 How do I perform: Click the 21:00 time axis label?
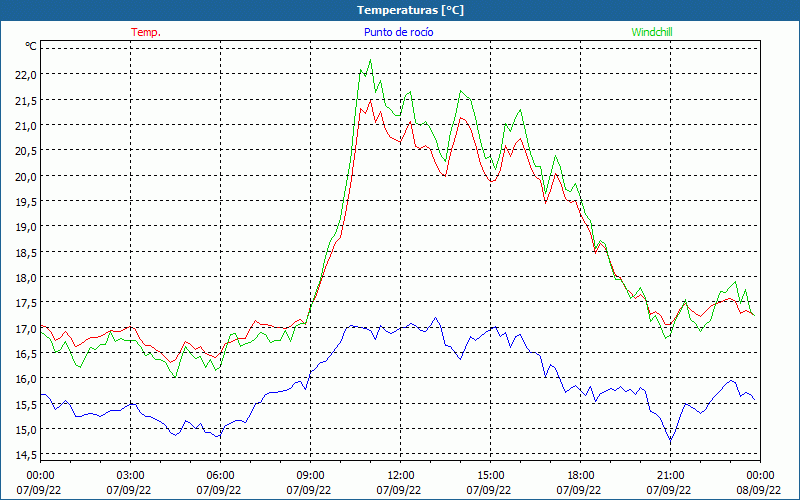[670, 476]
